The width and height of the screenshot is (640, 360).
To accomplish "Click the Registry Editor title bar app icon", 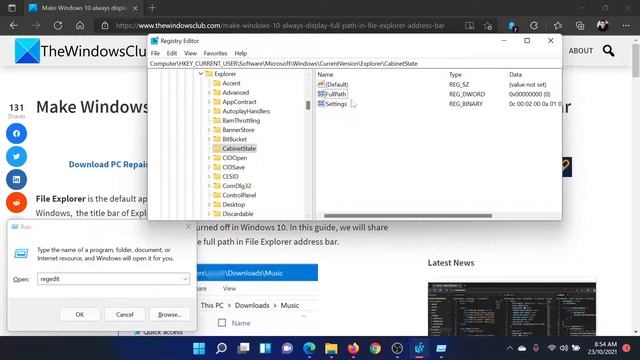I will (x=154, y=41).
